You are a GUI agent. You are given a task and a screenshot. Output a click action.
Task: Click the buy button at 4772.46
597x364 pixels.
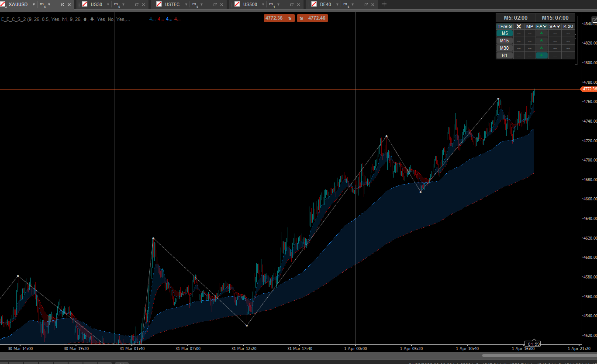[312, 18]
